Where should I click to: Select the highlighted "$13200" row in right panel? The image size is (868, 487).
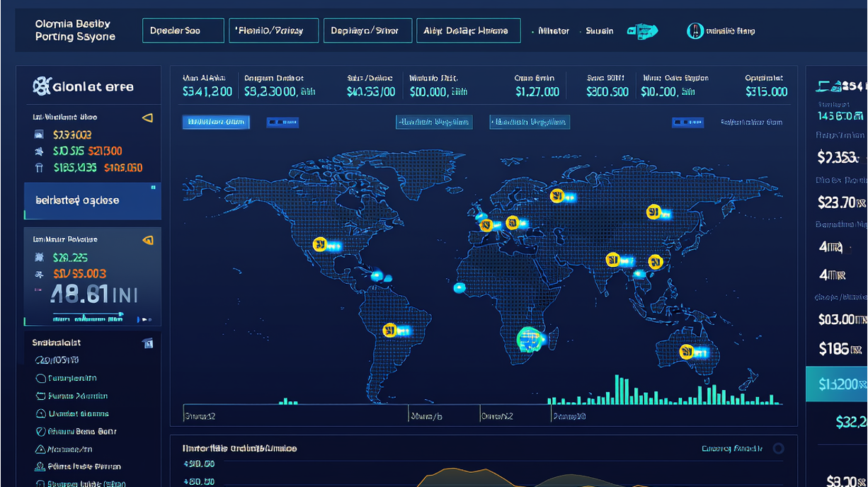837,384
